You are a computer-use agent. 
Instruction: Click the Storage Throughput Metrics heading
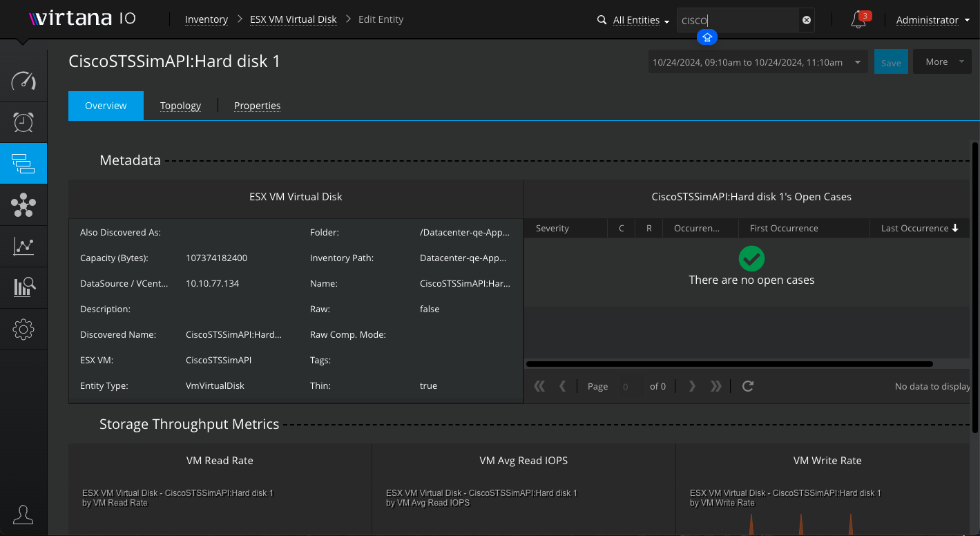pos(189,424)
